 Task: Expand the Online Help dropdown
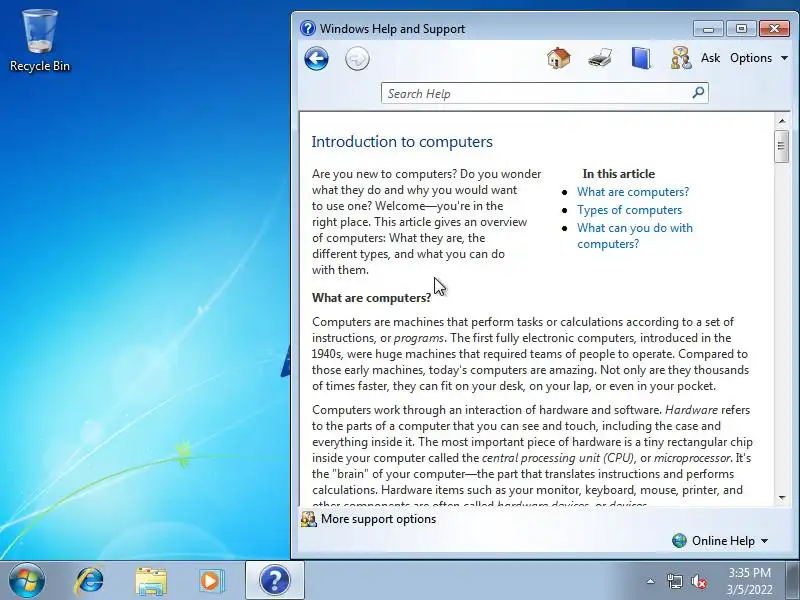click(x=730, y=541)
